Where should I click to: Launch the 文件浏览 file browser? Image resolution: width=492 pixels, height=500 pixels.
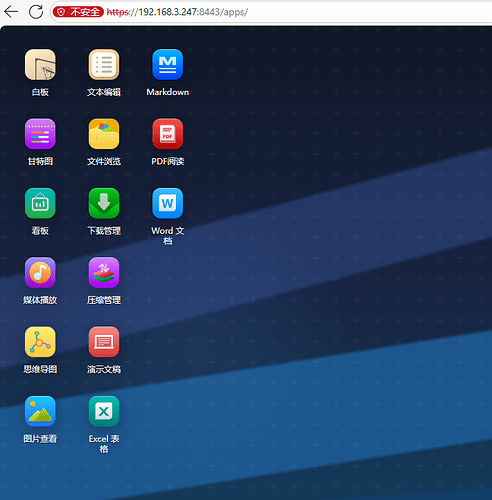tap(104, 134)
